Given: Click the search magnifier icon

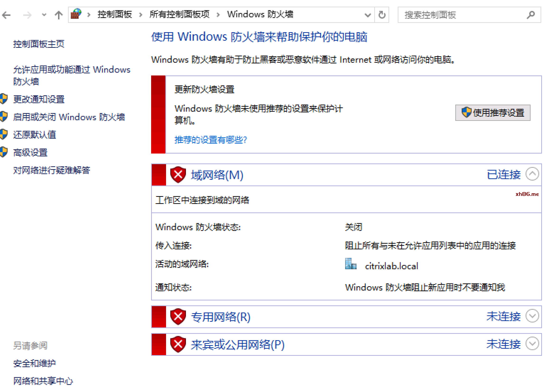Looking at the screenshot, I should (531, 15).
